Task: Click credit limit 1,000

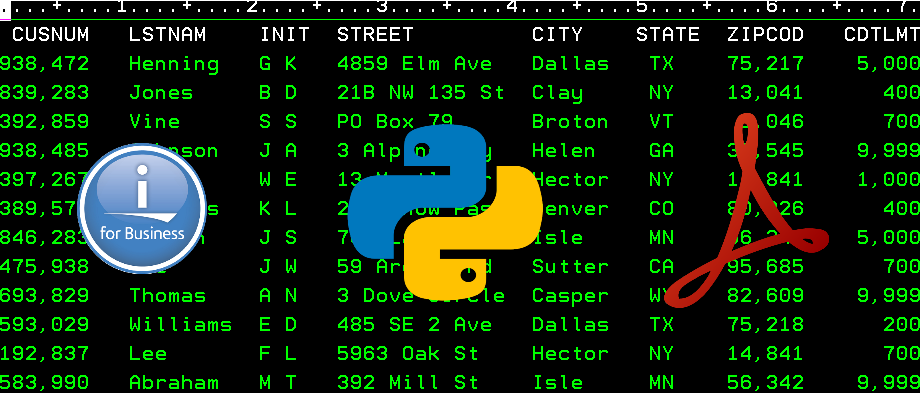Action: [888, 179]
